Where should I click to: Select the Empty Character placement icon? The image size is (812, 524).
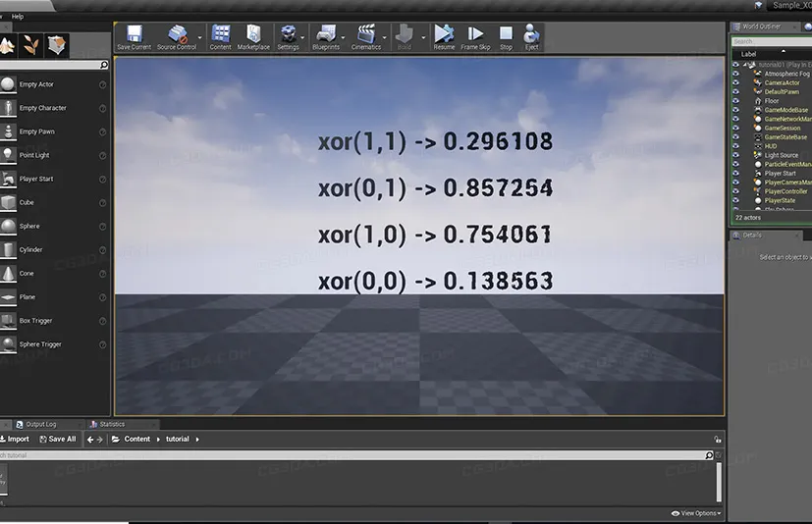point(8,108)
